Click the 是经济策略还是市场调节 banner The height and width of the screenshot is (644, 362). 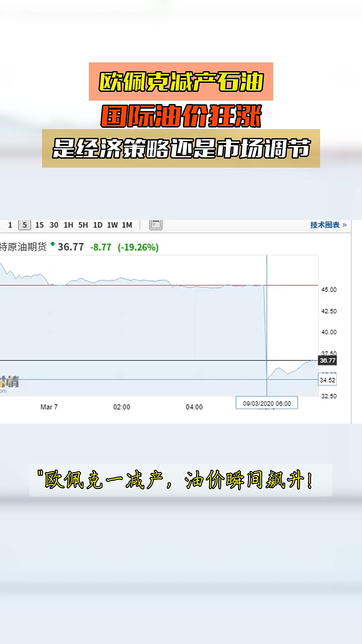click(181, 148)
